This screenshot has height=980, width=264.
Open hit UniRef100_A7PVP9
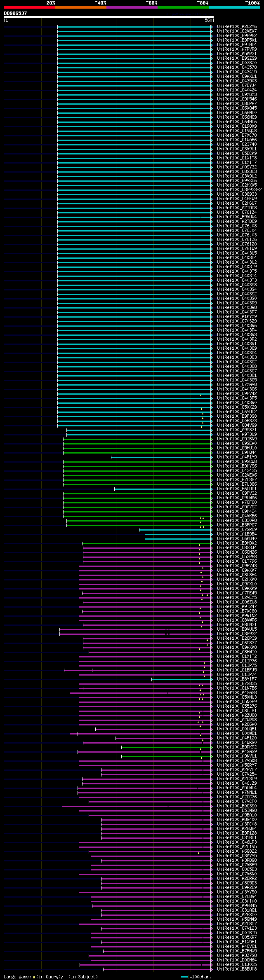click(x=237, y=49)
